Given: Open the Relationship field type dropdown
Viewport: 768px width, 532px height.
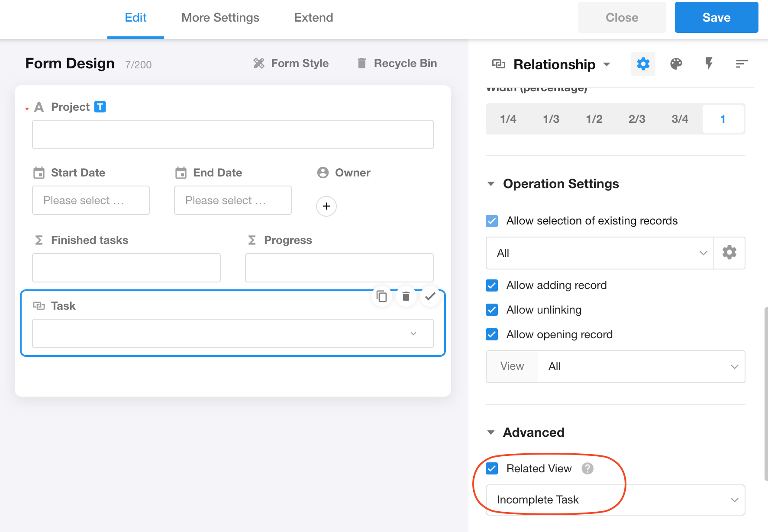Looking at the screenshot, I should [x=607, y=64].
